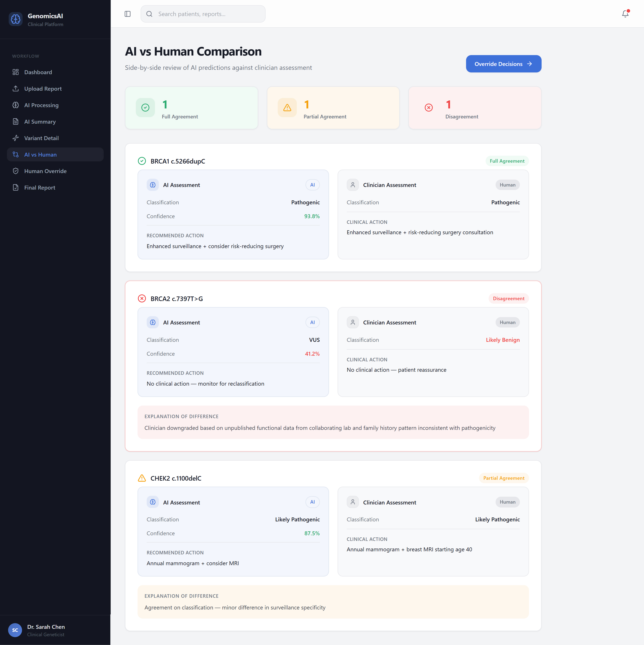Click the GenomicsAI brain logo icon

coord(15,19)
